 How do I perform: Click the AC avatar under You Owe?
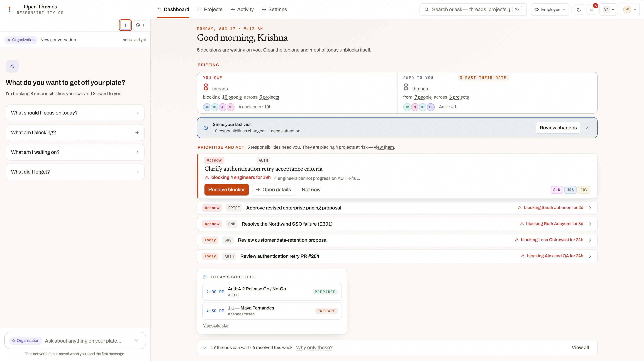point(207,107)
